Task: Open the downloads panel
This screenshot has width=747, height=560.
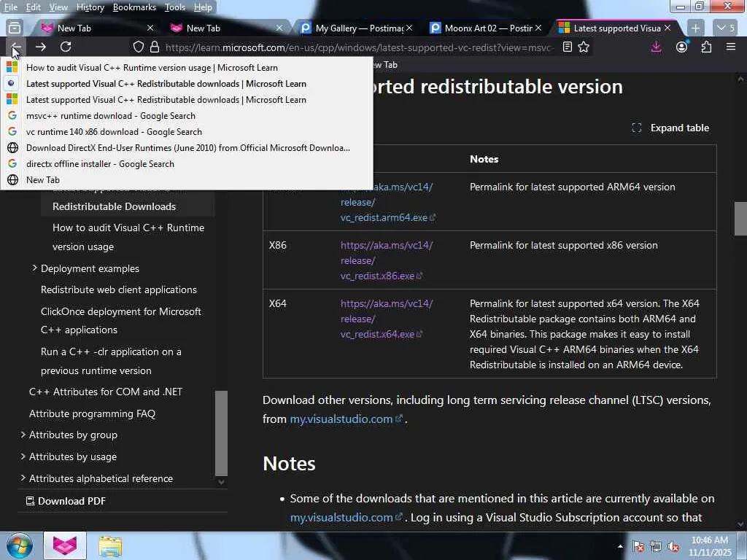Action: pyautogui.click(x=656, y=47)
